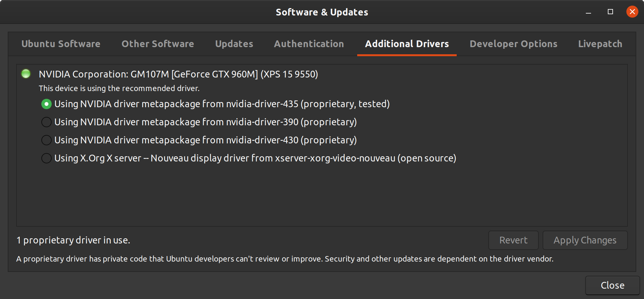This screenshot has height=299, width=644.
Task: Select the Authentication tab
Action: click(x=309, y=44)
